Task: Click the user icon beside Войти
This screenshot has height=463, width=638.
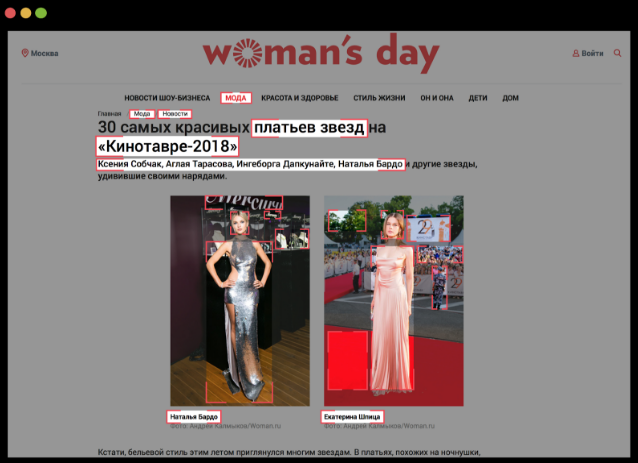Action: 575,53
